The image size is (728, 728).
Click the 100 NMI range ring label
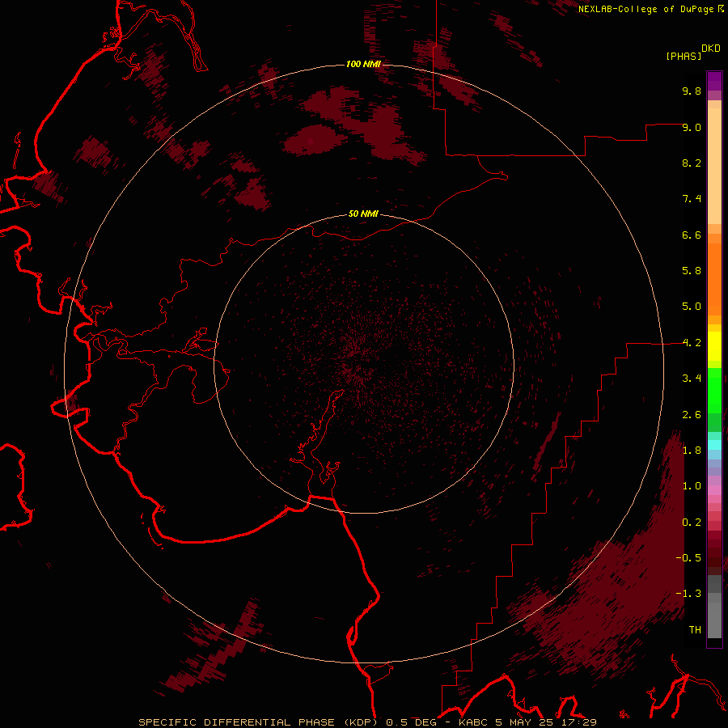[x=363, y=64]
